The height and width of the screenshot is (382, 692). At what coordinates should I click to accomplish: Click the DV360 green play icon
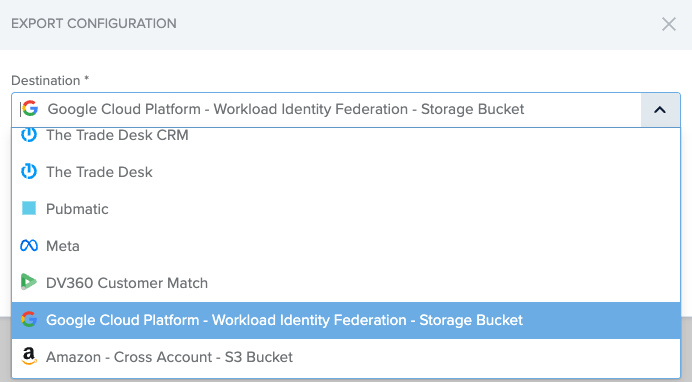(29, 282)
